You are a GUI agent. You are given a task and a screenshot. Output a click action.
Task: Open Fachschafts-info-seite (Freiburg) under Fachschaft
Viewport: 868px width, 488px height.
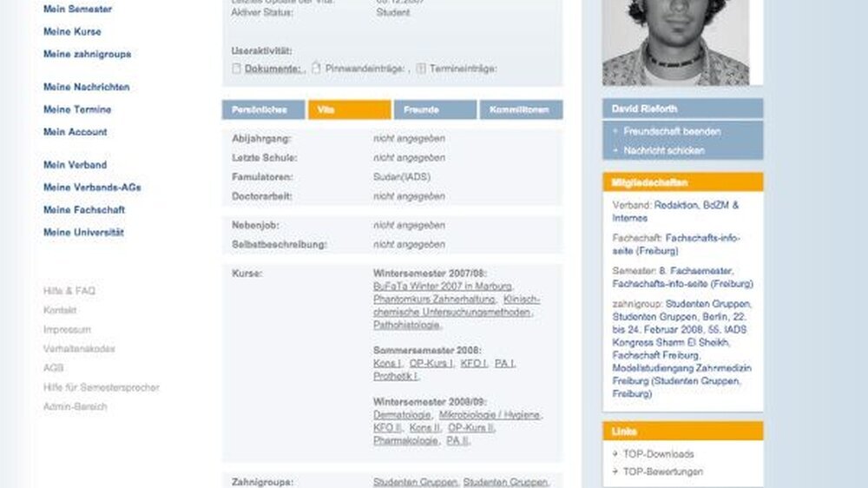(676, 244)
